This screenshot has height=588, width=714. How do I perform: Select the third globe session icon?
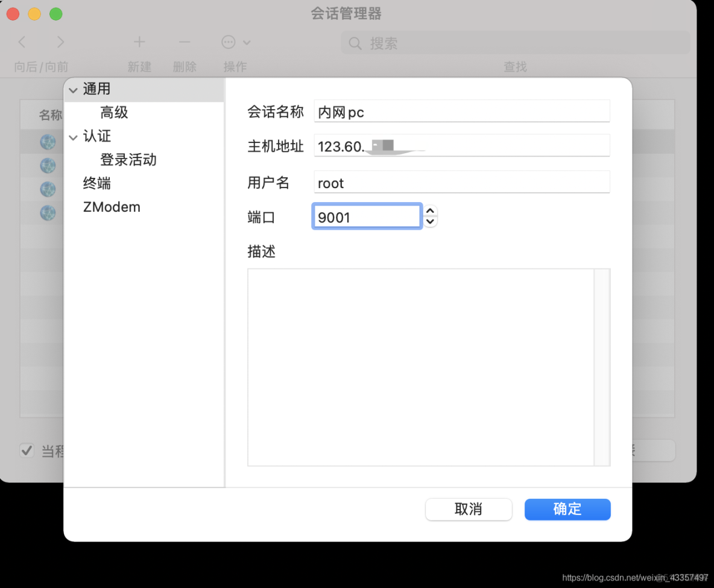48,189
